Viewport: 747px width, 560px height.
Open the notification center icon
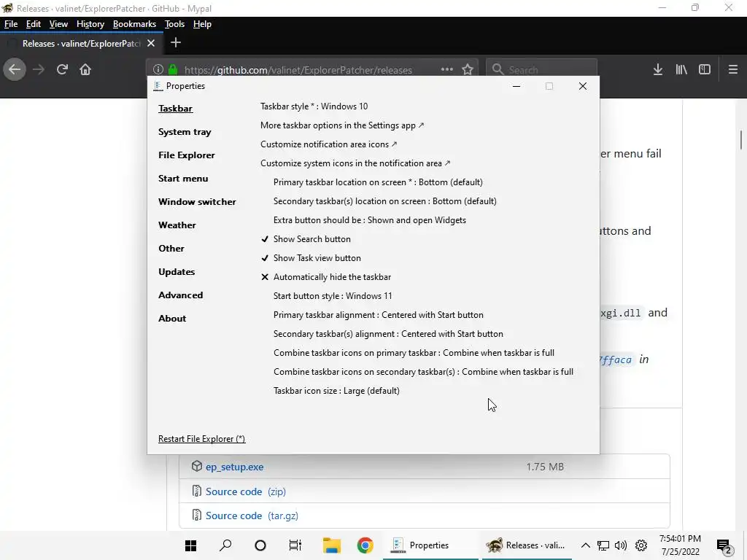(724, 545)
